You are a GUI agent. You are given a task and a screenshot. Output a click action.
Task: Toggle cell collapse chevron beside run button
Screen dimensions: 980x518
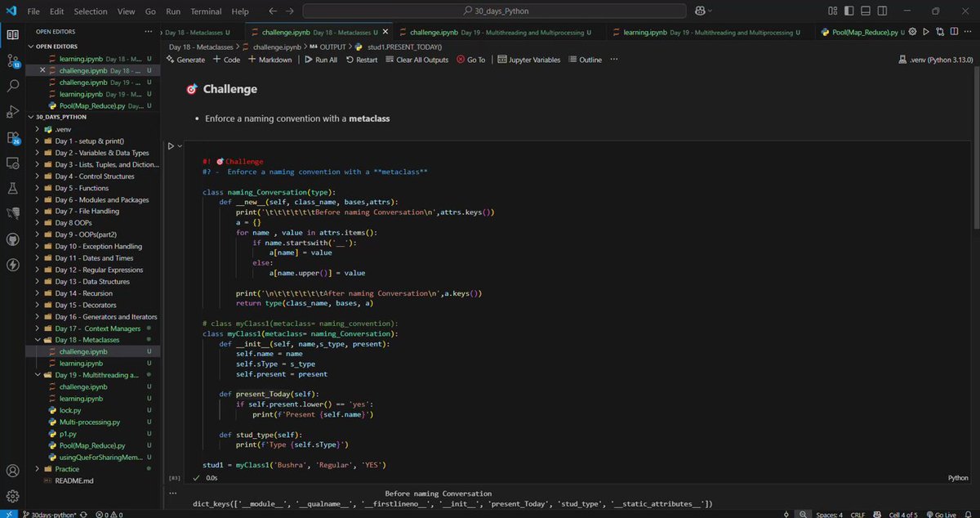click(x=180, y=146)
